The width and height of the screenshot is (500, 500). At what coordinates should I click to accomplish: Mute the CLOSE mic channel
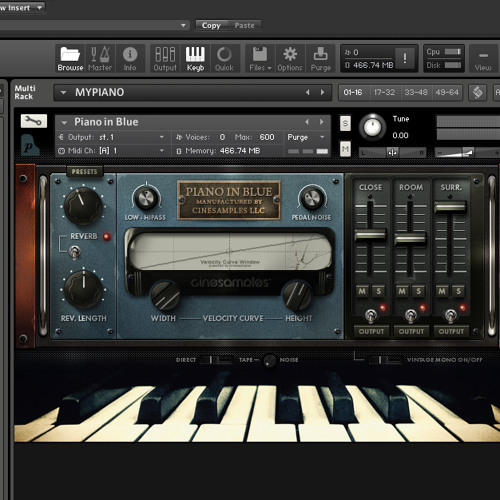[x=362, y=291]
